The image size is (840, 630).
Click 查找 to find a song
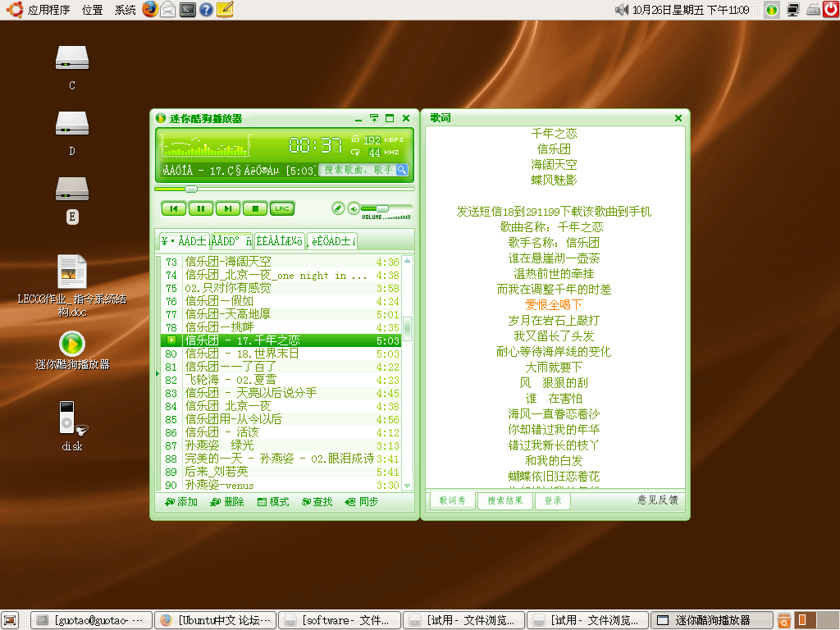[317, 502]
